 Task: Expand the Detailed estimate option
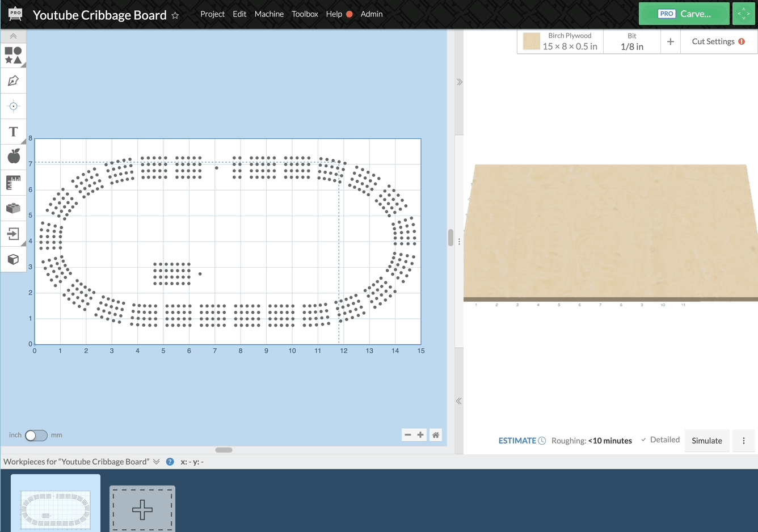660,440
